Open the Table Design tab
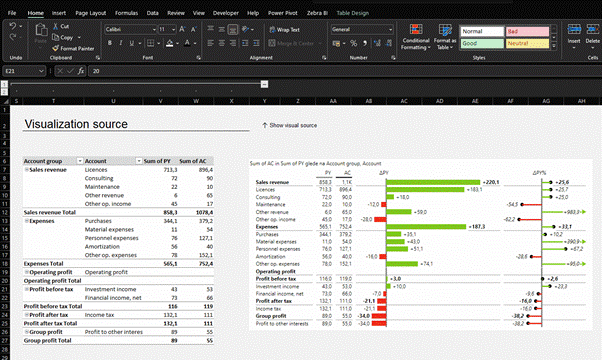602x360 pixels. [352, 13]
